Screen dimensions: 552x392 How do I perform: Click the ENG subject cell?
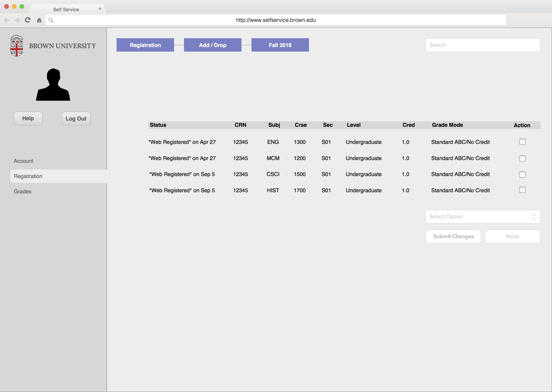(x=273, y=142)
